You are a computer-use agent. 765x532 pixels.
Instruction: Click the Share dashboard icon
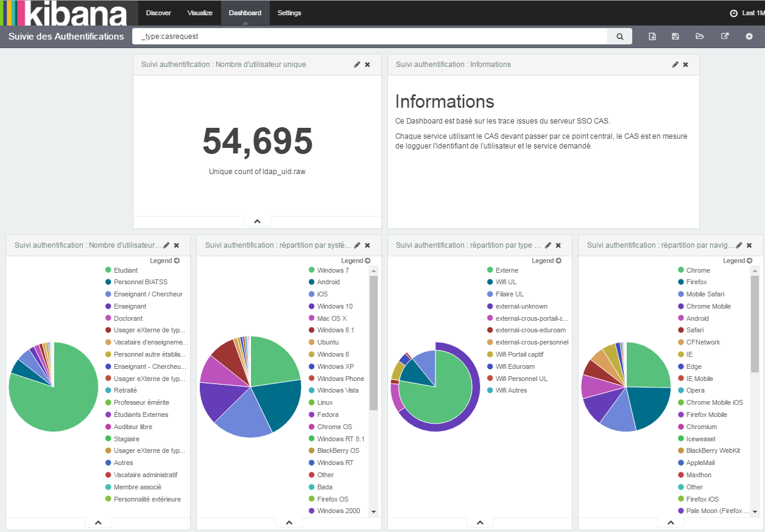pyautogui.click(x=725, y=37)
